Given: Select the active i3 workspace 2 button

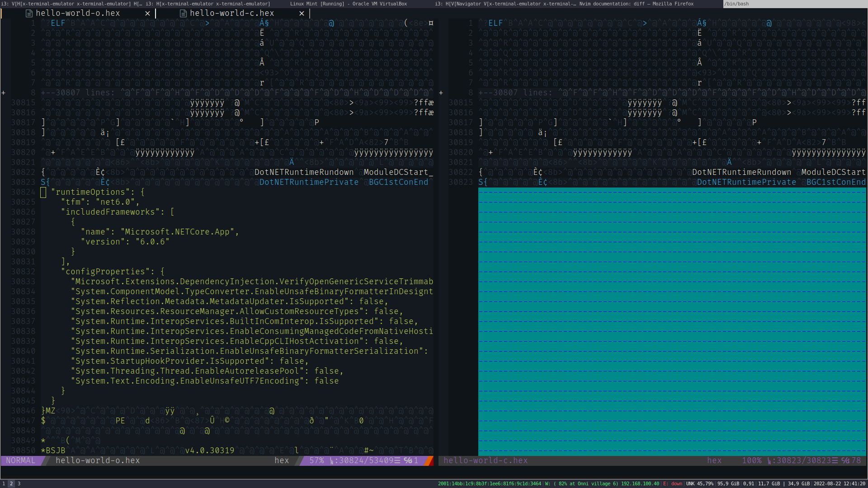Looking at the screenshot, I should pyautogui.click(x=11, y=483).
